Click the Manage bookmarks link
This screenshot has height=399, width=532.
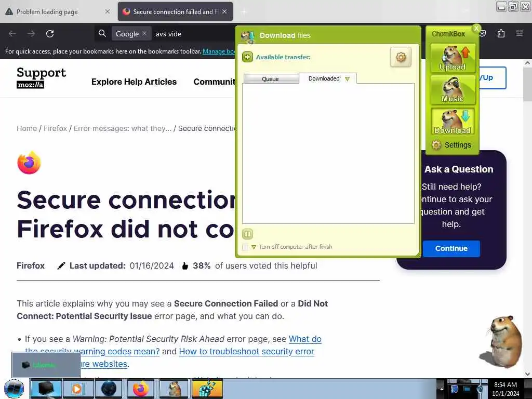(219, 51)
